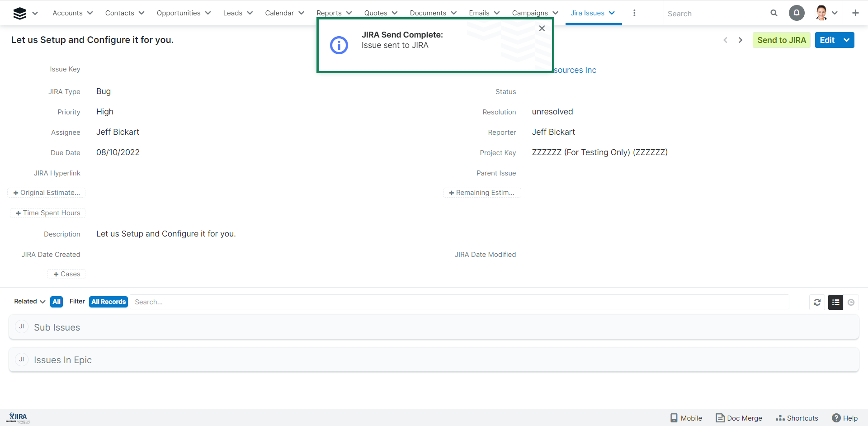Screen dimensions: 868x426
Task: Click the Send to JIRA button
Action: [x=781, y=40]
